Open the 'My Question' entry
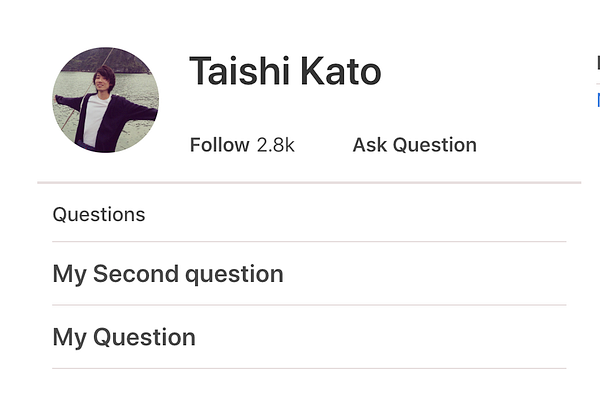Viewport: 600px width, 415px height. pos(124,338)
